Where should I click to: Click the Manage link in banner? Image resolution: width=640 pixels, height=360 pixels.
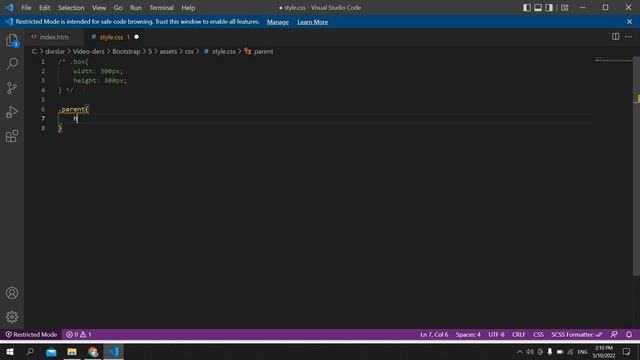(278, 22)
